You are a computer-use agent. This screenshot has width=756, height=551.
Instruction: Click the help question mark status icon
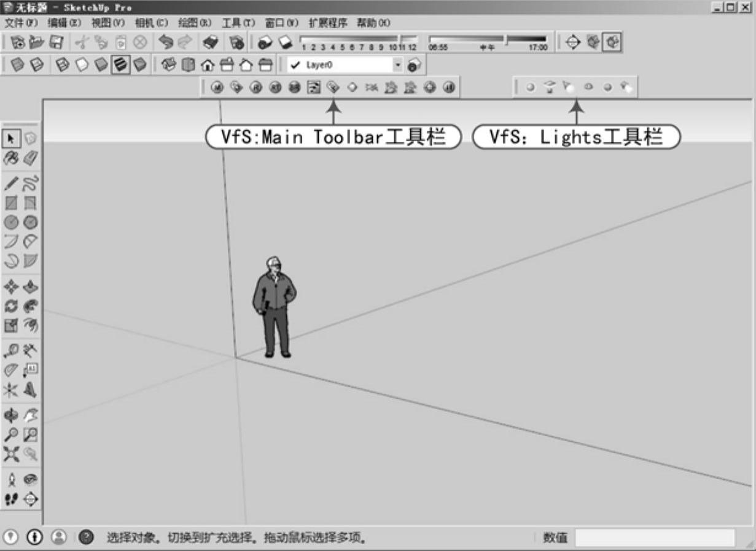[87, 538]
